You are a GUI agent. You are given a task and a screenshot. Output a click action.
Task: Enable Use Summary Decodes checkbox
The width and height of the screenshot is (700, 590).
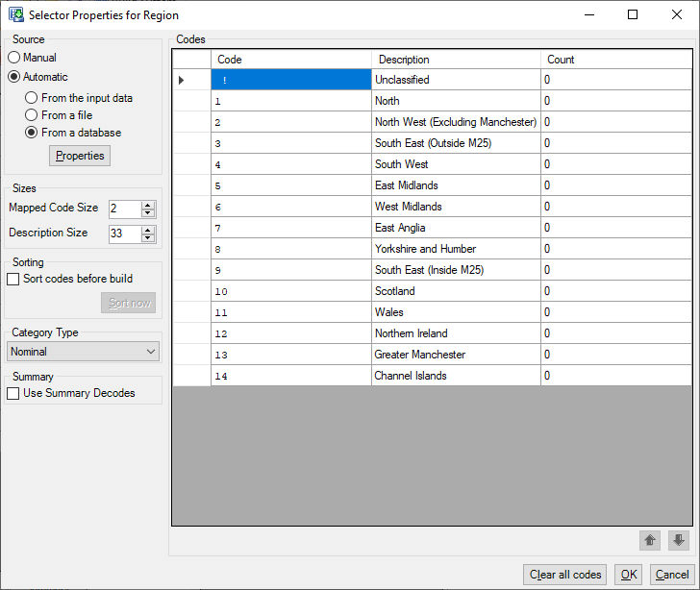[x=13, y=393]
